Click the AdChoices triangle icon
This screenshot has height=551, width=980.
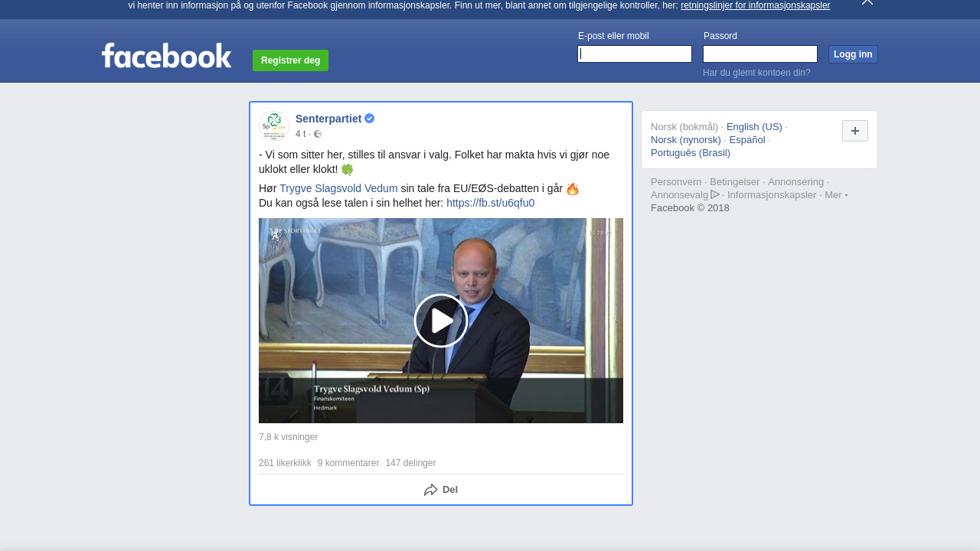pyautogui.click(x=715, y=194)
